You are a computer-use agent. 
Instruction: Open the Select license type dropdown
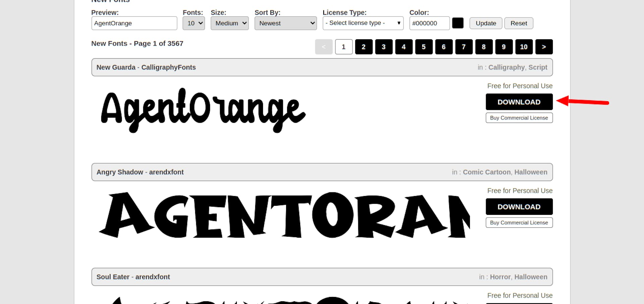[363, 23]
